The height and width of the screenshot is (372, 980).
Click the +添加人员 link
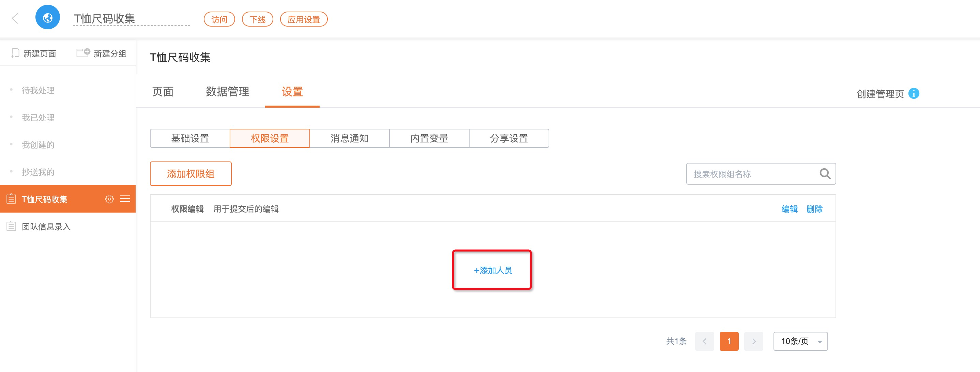[x=492, y=270]
